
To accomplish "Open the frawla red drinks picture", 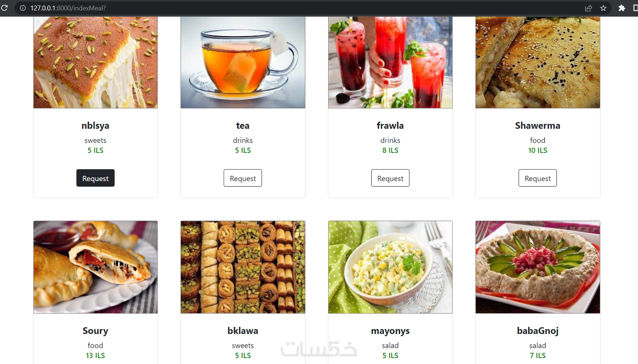I will (390, 62).
